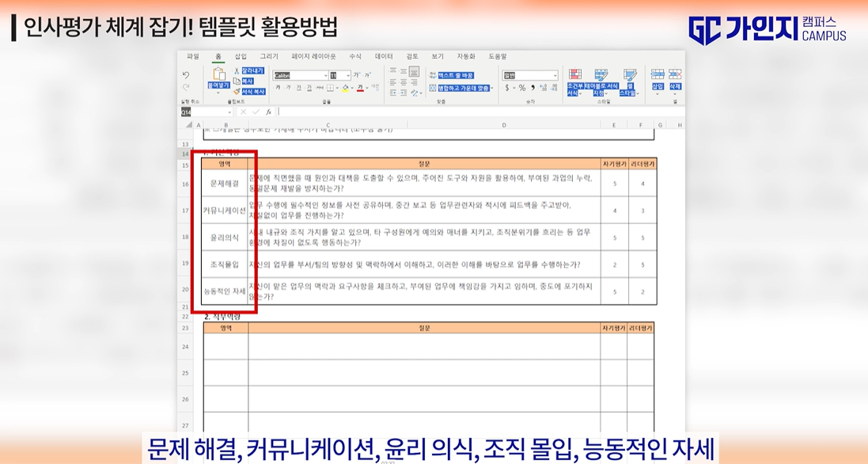
Task: Open the font name dropdown
Action: (326, 75)
